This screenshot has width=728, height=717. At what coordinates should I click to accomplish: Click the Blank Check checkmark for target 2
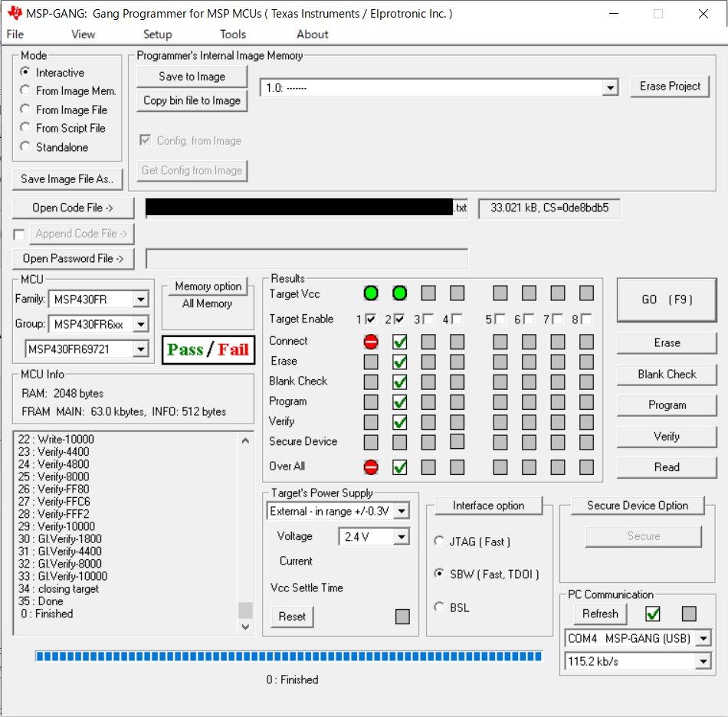point(399,382)
